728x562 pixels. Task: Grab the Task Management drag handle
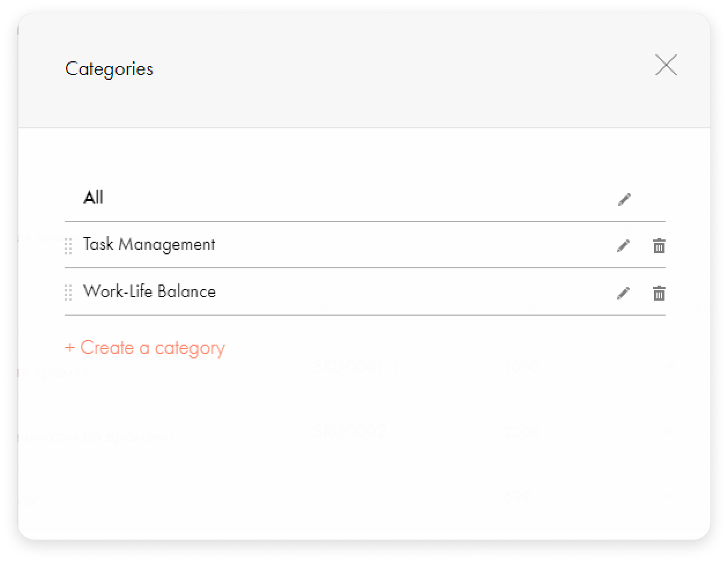click(68, 246)
